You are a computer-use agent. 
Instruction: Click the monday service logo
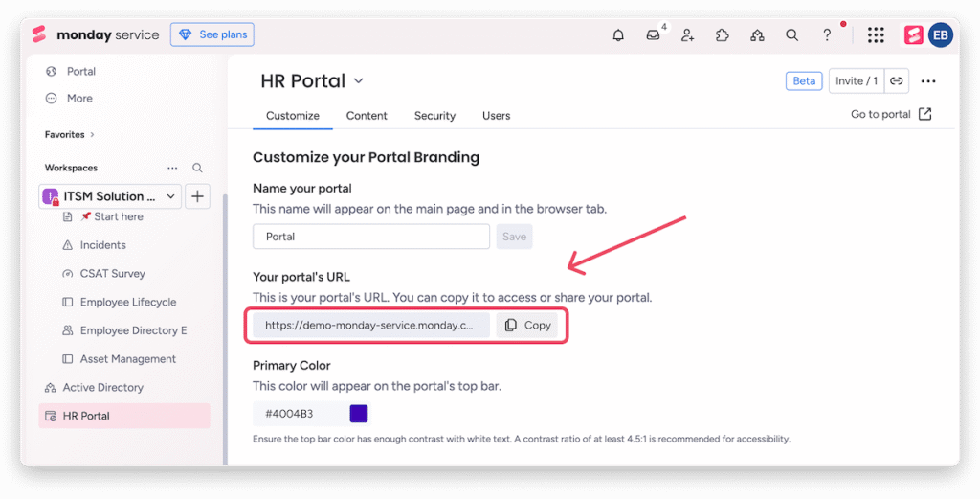(x=96, y=35)
